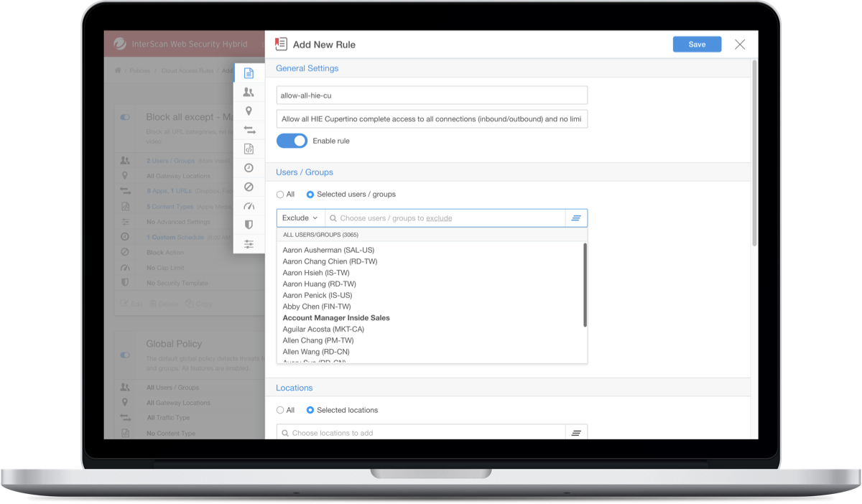The image size is (862, 504).
Task: Click the rule description field
Action: coord(432,118)
